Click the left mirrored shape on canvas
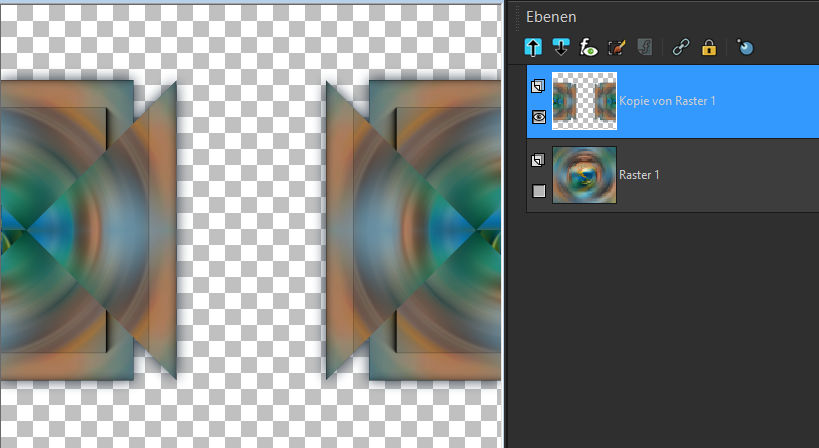The image size is (819, 448). pos(88,230)
